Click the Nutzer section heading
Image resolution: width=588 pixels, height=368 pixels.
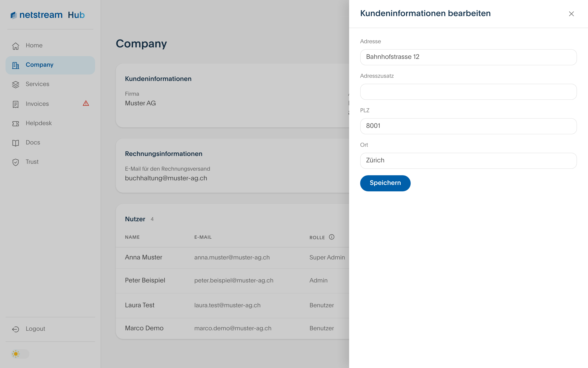[x=135, y=219]
